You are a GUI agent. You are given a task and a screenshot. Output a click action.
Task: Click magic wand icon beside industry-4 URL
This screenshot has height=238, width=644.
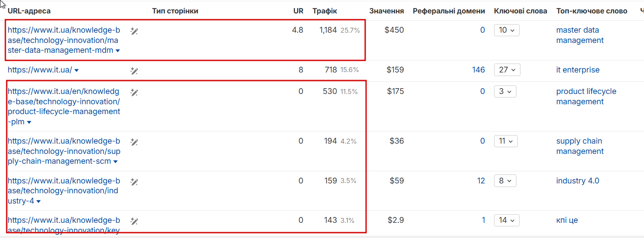[134, 182]
